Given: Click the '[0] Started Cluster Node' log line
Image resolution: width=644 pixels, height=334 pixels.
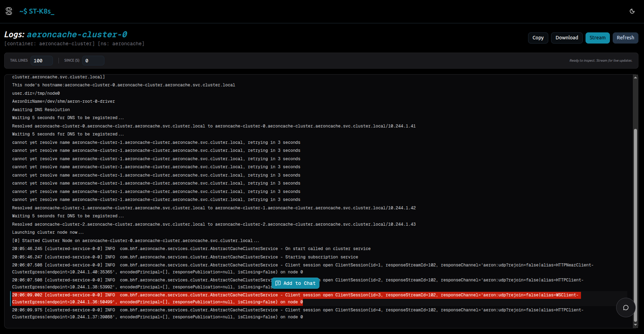Looking at the screenshot, I should click(x=135, y=241).
